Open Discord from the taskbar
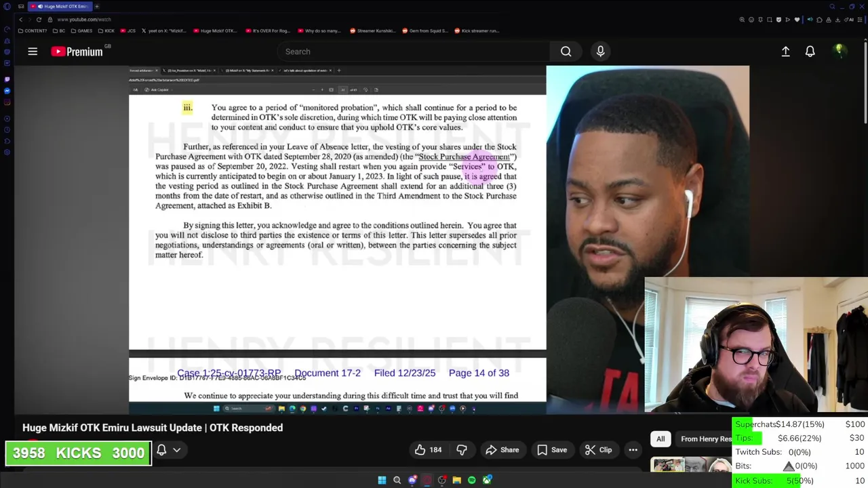The height and width of the screenshot is (488, 868). pyautogui.click(x=412, y=480)
